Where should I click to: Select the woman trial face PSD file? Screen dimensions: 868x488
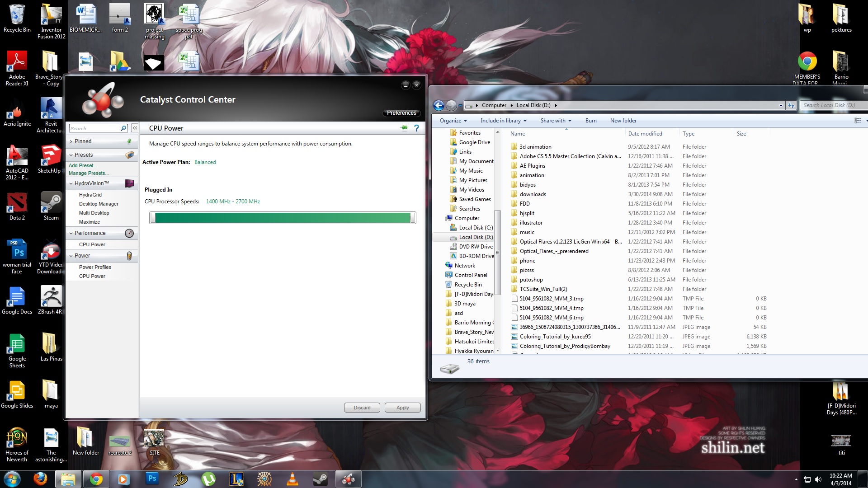[x=17, y=256]
